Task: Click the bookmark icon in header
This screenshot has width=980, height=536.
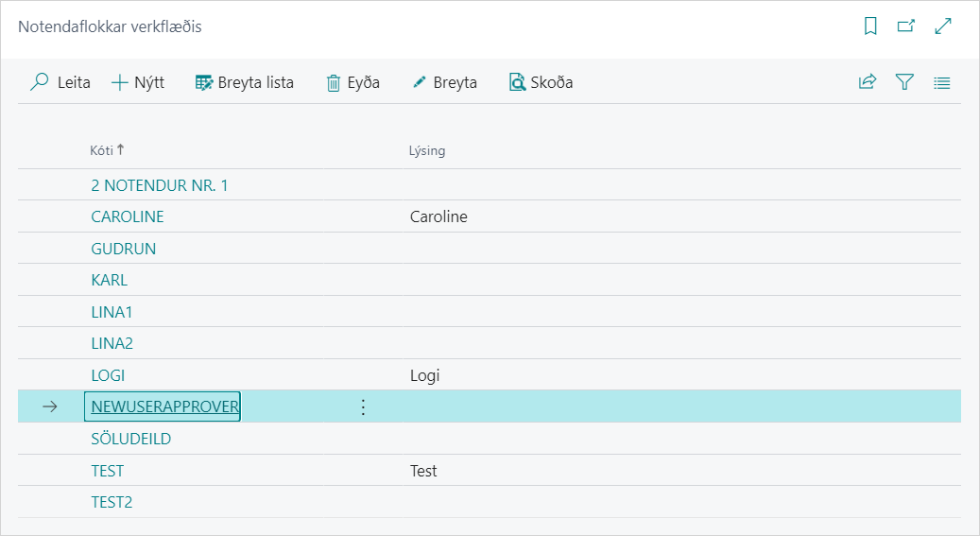Action: (870, 26)
